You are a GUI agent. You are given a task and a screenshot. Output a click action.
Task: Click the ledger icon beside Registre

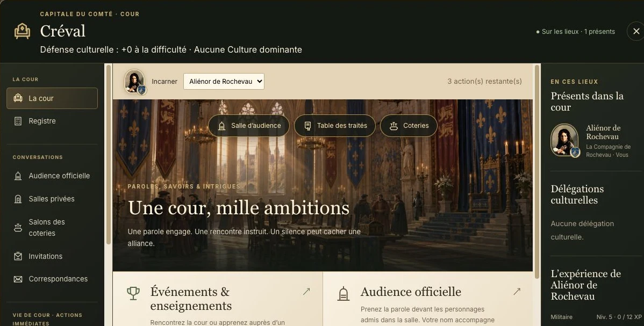[18, 121]
